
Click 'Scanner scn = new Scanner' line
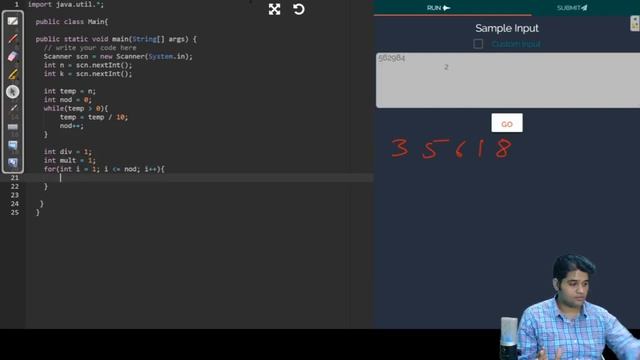[118, 56]
